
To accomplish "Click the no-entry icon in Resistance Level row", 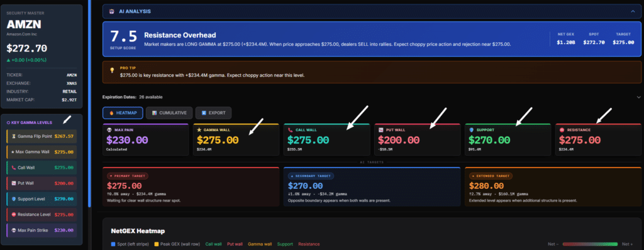I will click(14, 215).
